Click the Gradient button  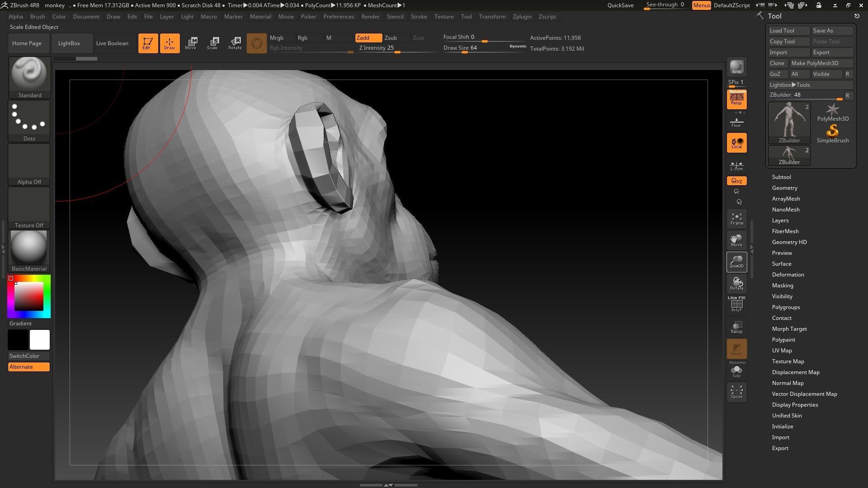pyautogui.click(x=29, y=324)
